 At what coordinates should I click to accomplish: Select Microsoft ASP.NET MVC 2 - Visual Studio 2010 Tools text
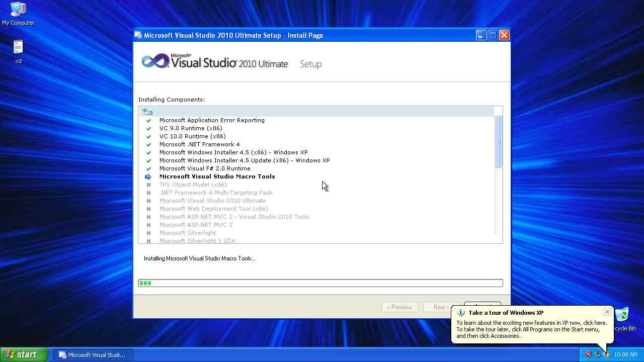click(234, 217)
